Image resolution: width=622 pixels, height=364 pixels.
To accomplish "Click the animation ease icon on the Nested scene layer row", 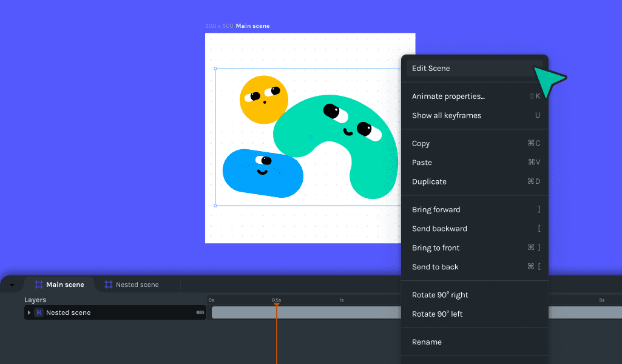I will pyautogui.click(x=200, y=312).
